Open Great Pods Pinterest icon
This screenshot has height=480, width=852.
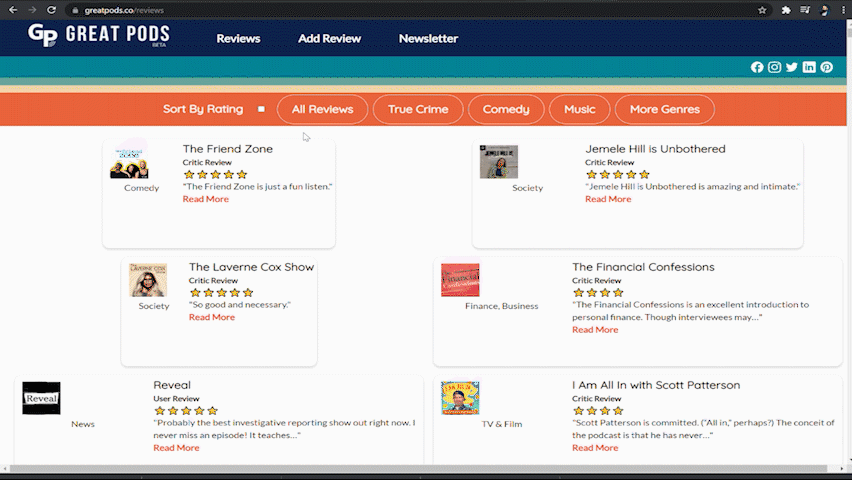point(826,67)
